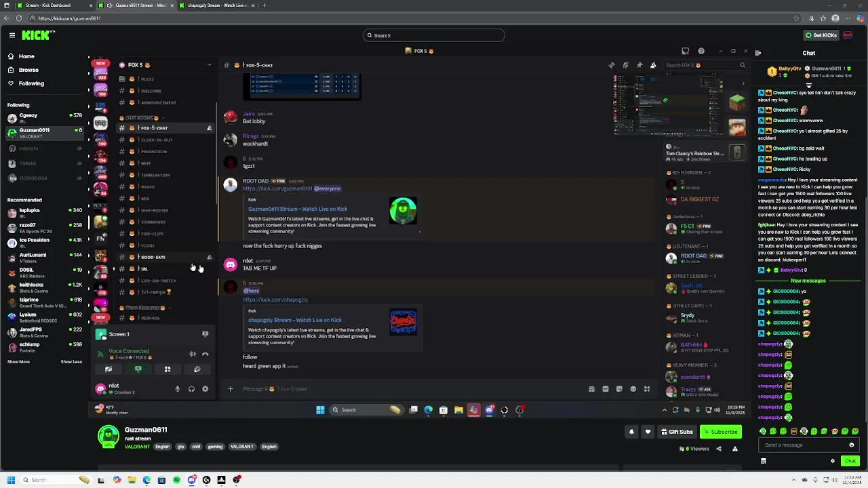Open Discord soundboard
This screenshot has width=868, height=488.
coord(197,369)
